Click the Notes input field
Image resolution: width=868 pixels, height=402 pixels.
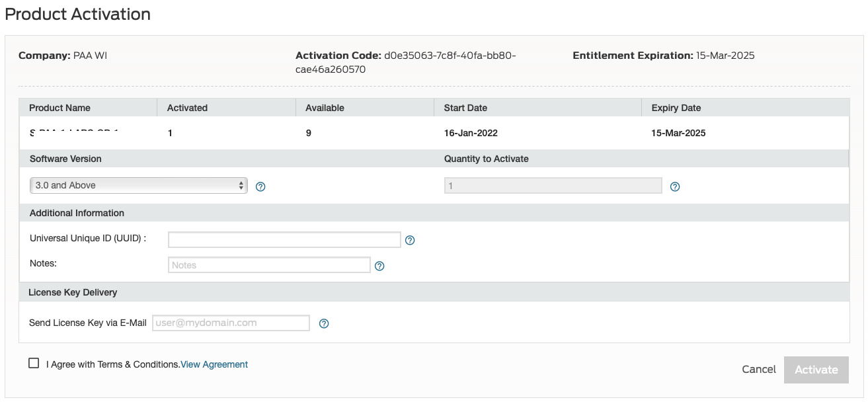(x=269, y=264)
